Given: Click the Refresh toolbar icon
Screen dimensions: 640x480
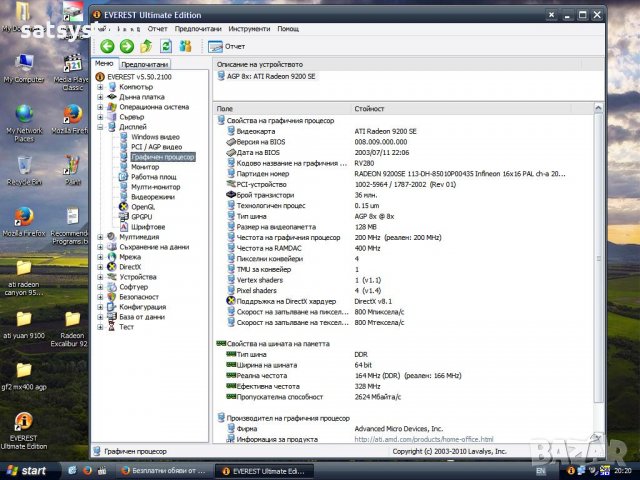Looking at the screenshot, I should [x=166, y=46].
